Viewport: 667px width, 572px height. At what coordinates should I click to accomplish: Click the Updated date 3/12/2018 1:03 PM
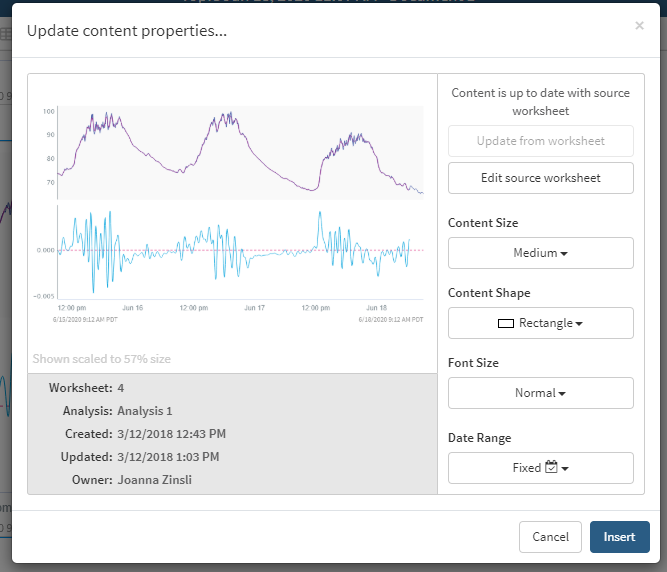click(168, 457)
